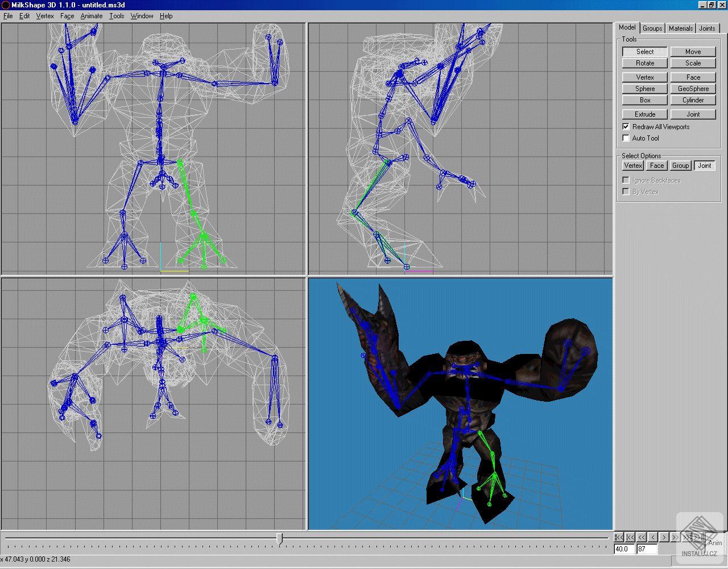Select the Rotate tool

[644, 63]
